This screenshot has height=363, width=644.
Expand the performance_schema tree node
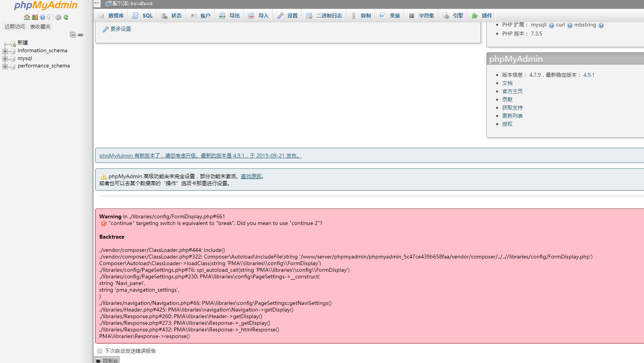coord(5,66)
